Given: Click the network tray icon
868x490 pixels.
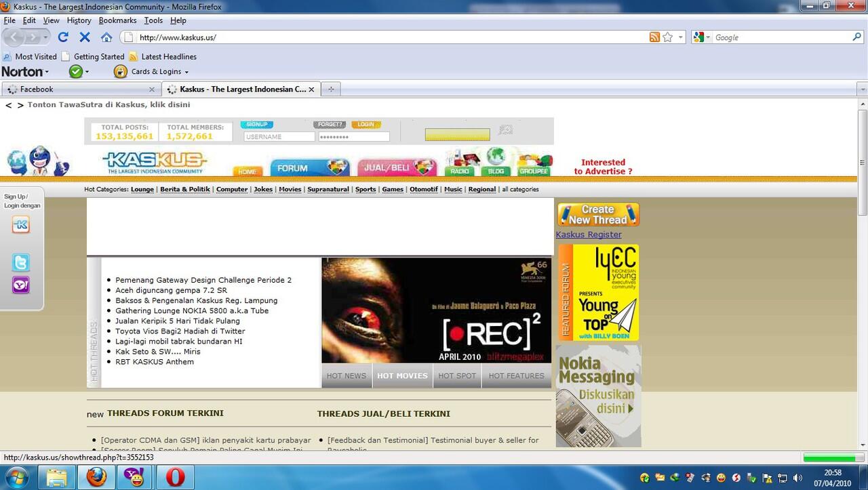Looking at the screenshot, I should point(783,478).
